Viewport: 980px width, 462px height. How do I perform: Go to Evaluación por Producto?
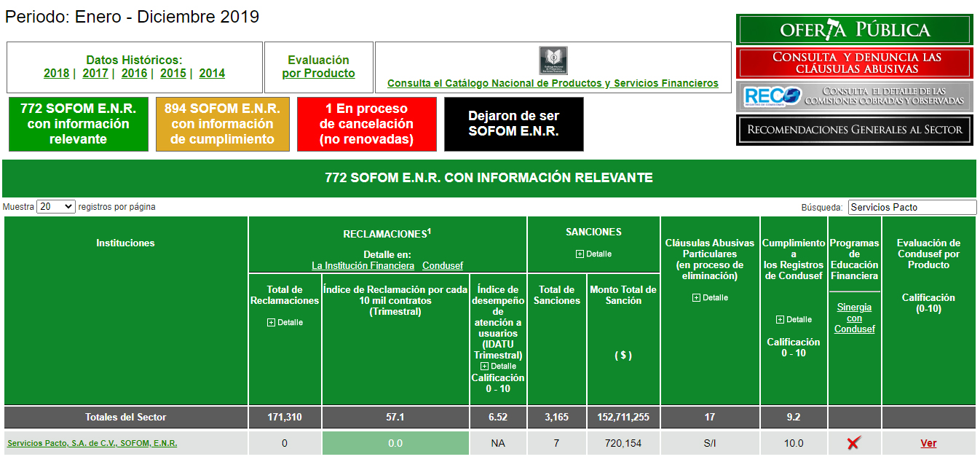coord(319,67)
